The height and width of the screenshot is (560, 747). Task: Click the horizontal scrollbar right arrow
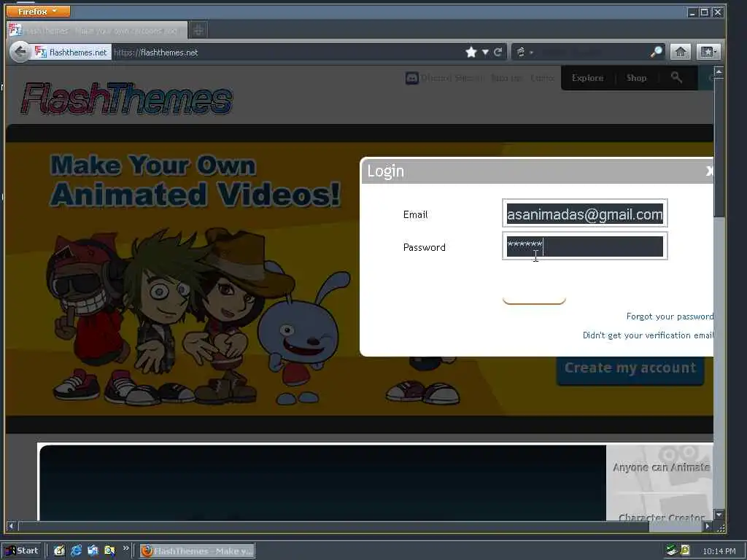click(x=708, y=526)
